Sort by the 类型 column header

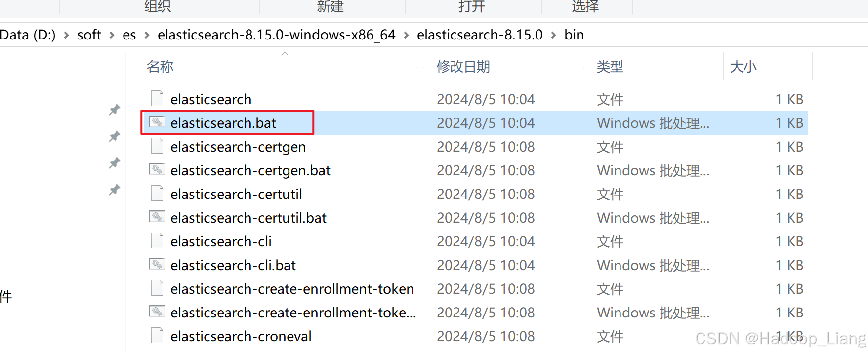point(610,67)
